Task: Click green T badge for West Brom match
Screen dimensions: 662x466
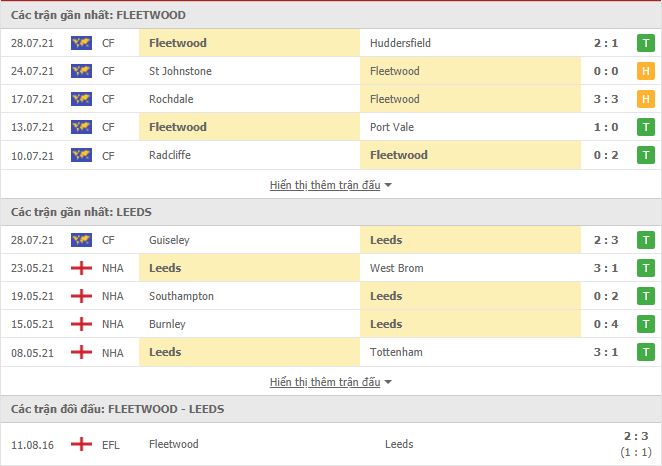Action: pyautogui.click(x=646, y=268)
